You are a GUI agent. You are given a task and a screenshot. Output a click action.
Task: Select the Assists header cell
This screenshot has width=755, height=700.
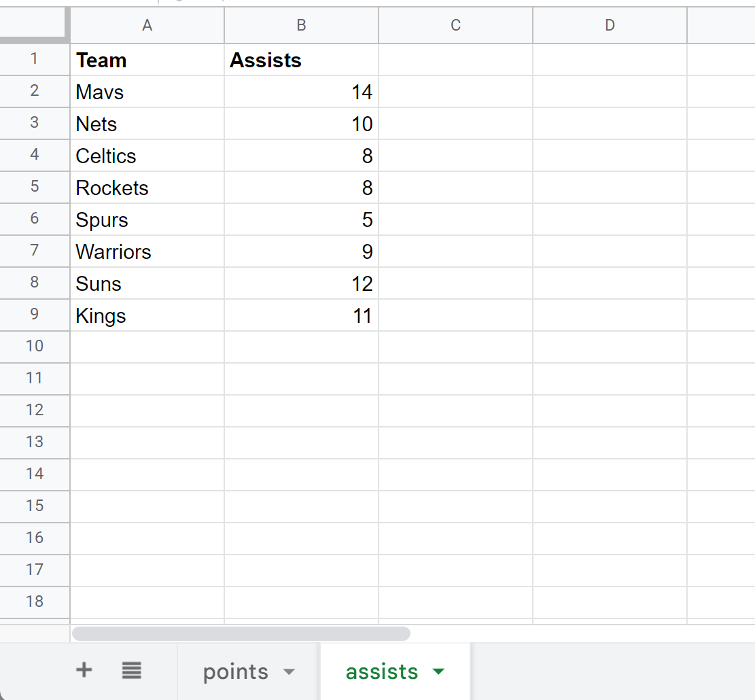coord(302,60)
